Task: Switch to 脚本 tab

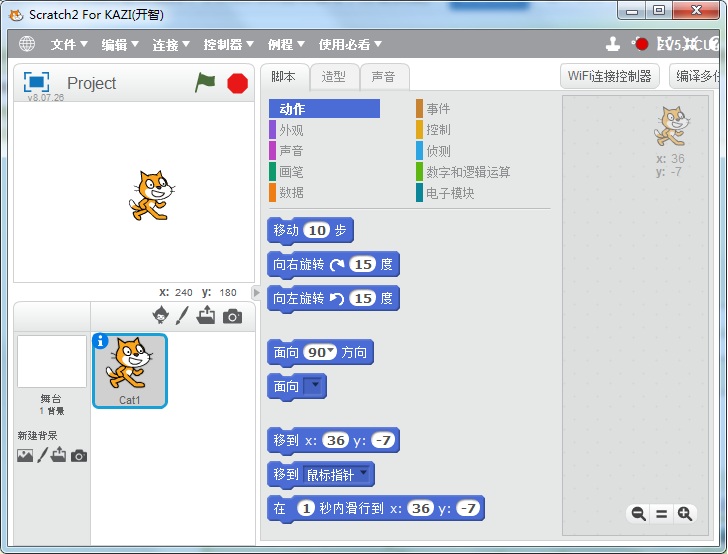Action: [284, 77]
